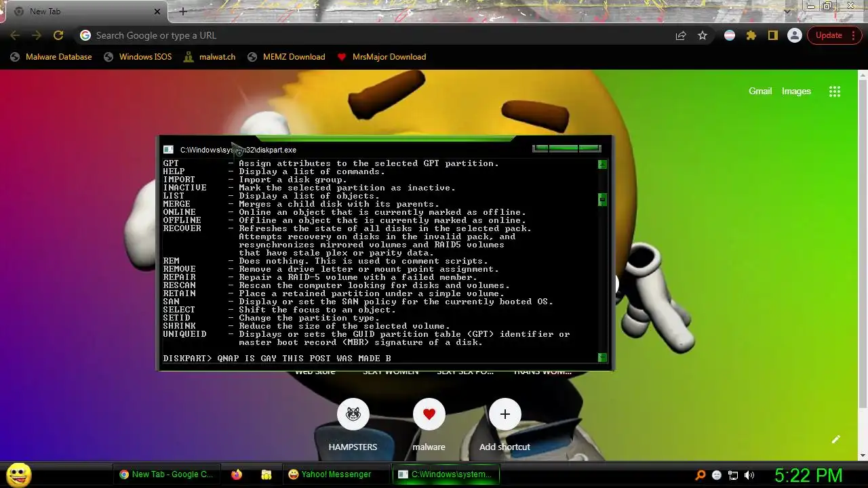Click the Update button in Chrome
868x488 pixels.
point(835,35)
